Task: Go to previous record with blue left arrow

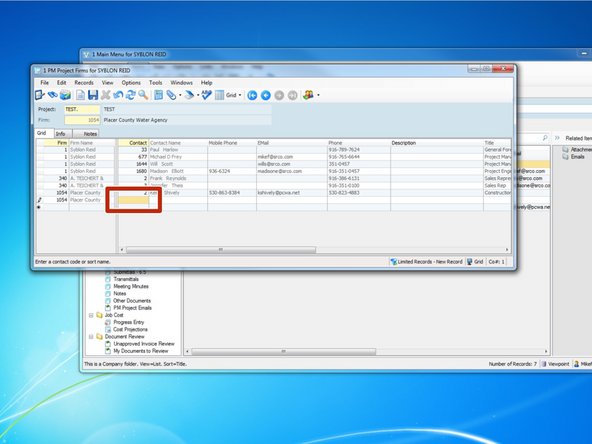Action: point(266,96)
